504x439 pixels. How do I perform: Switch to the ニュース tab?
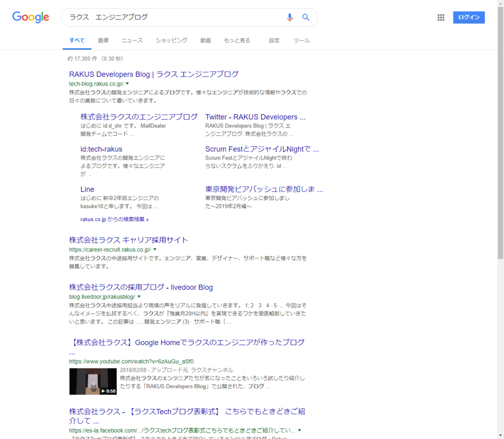point(132,40)
